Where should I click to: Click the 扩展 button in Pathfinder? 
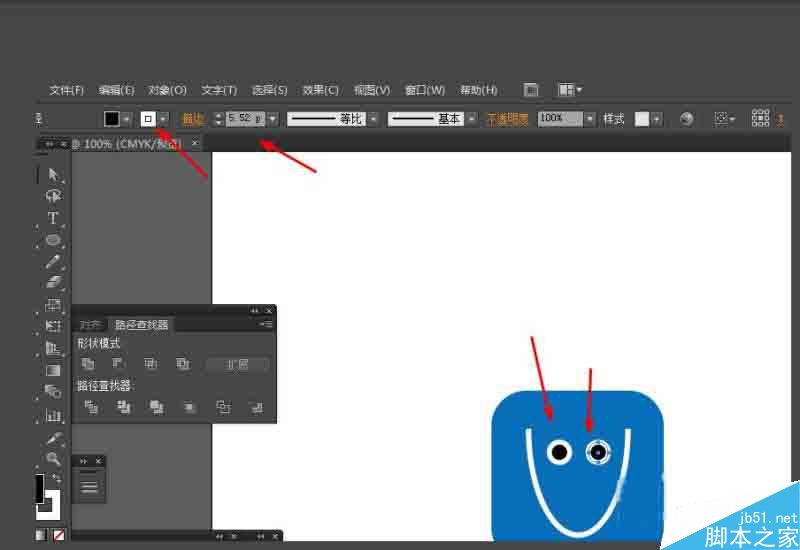click(236, 364)
